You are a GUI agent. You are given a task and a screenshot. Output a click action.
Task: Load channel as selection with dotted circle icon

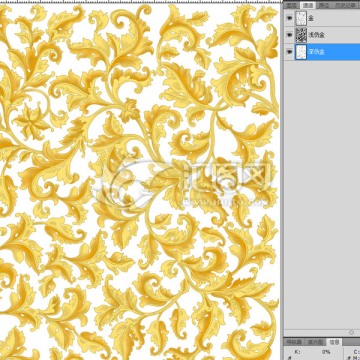point(351,332)
